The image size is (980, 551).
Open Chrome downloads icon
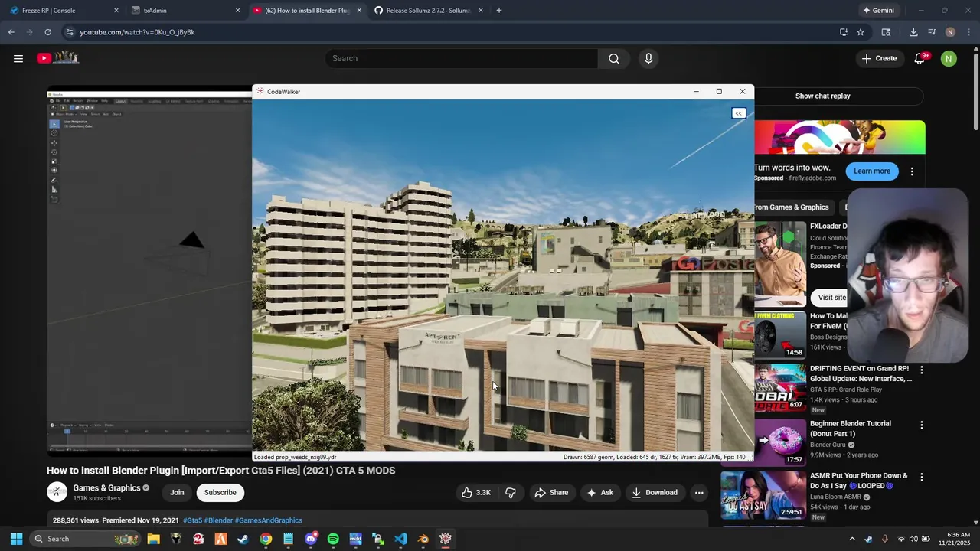[x=913, y=32]
